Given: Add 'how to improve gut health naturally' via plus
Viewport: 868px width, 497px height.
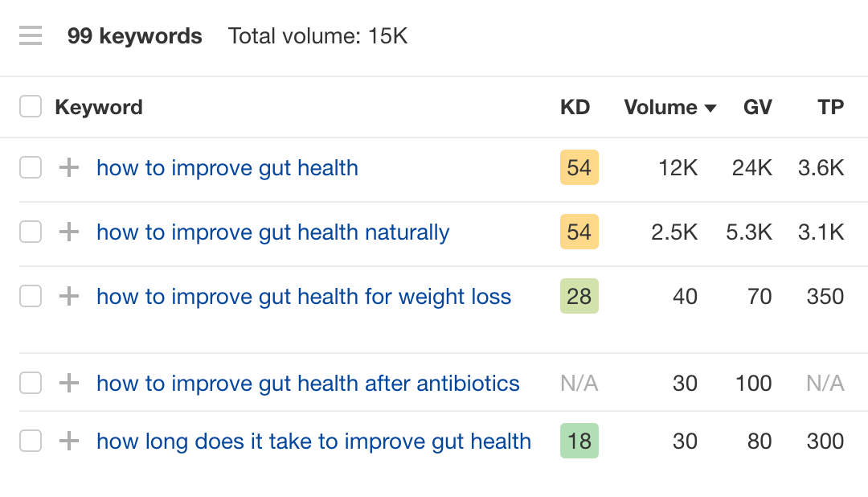Looking at the screenshot, I should click(x=70, y=232).
